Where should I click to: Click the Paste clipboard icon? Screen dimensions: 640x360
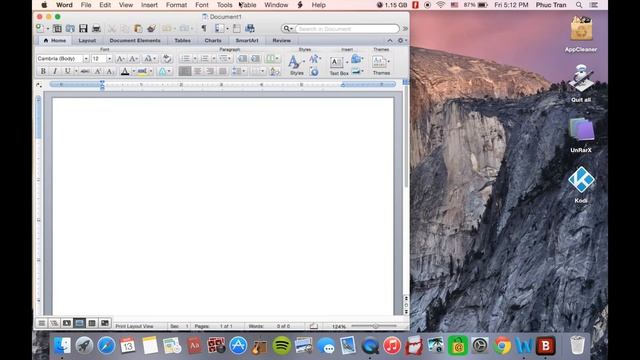click(138, 28)
